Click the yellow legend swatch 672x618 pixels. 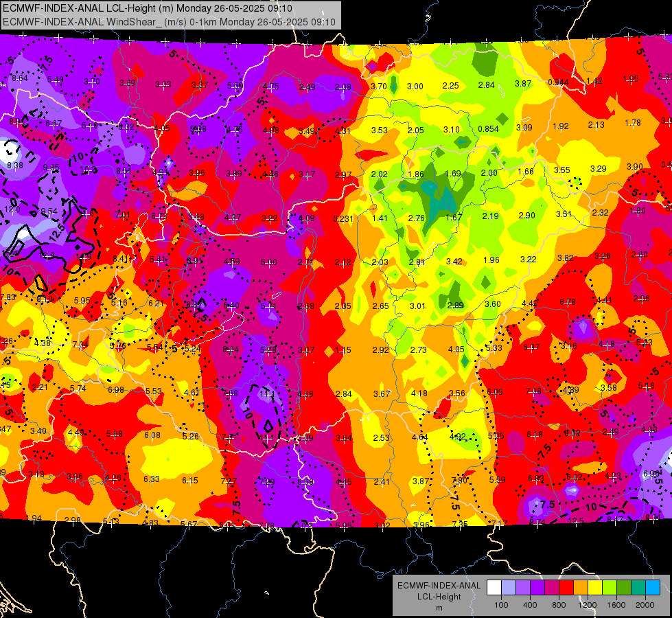(595, 588)
